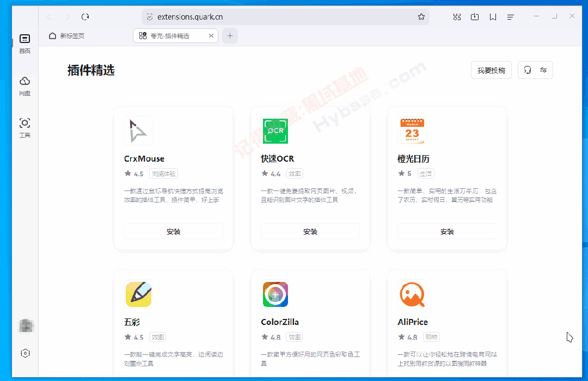Open the AliPrice title
588x381 pixels.
click(x=413, y=322)
